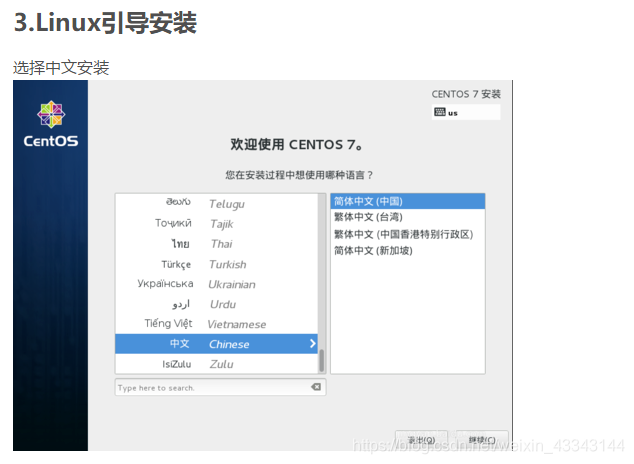Select Tajik in language list
This screenshot has height=464, width=634.
[x=217, y=224]
